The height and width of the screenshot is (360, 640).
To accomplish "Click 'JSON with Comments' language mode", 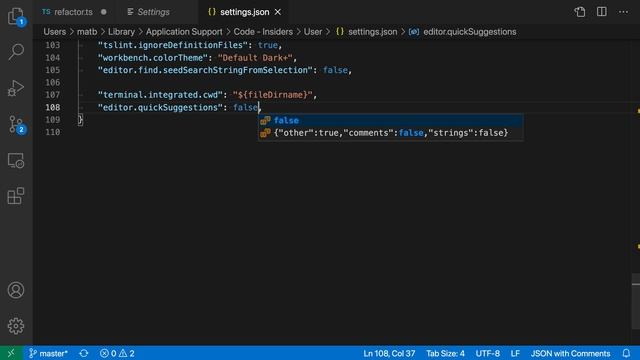I will click(570, 353).
